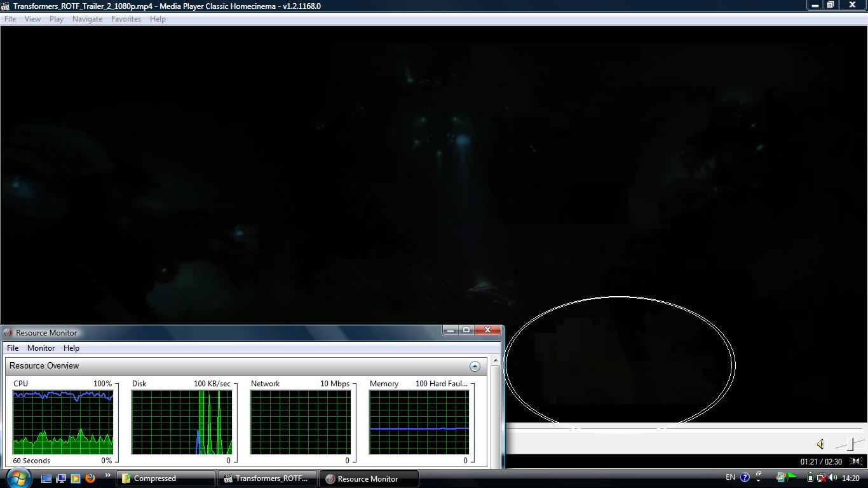Open the Monitor menu in Resource Monitor

41,348
